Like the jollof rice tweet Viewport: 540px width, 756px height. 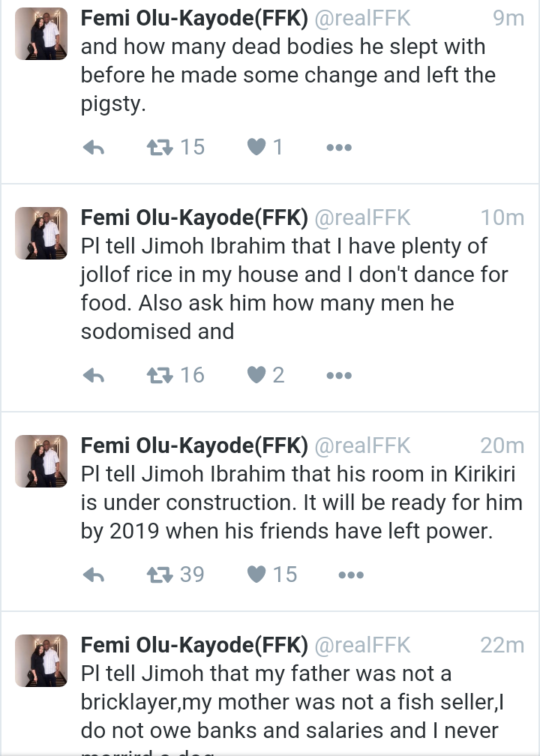(x=257, y=375)
